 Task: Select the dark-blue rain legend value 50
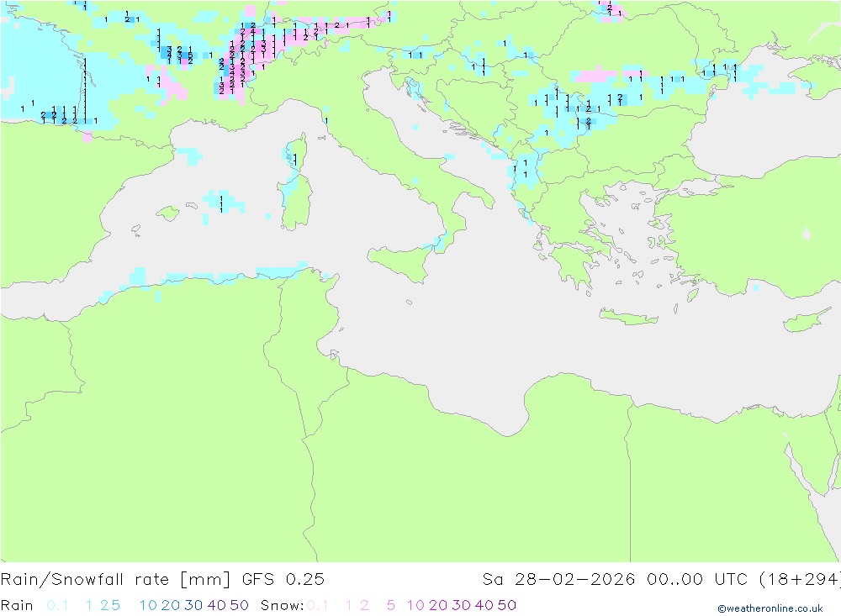(239, 605)
